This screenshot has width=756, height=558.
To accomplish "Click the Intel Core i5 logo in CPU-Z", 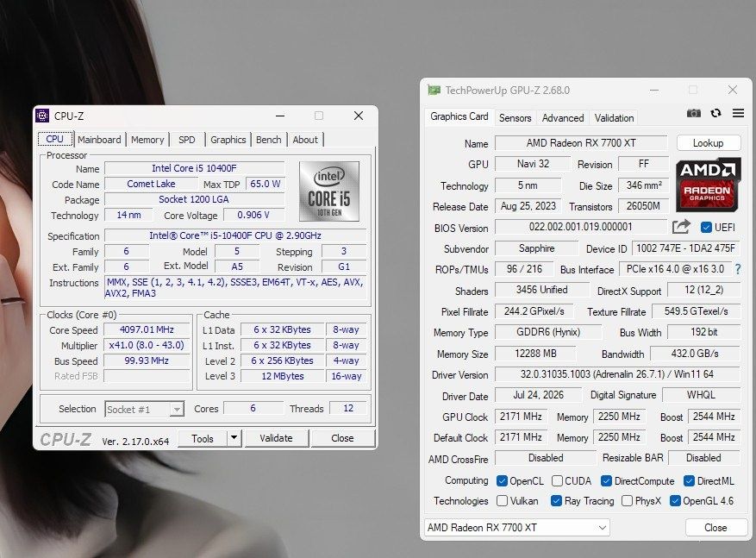I will click(329, 191).
